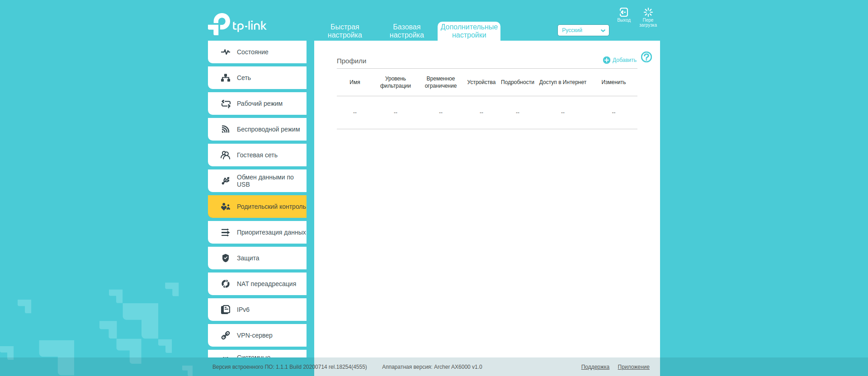Open NAT переадресация menu section
868x376 pixels.
(266, 284)
